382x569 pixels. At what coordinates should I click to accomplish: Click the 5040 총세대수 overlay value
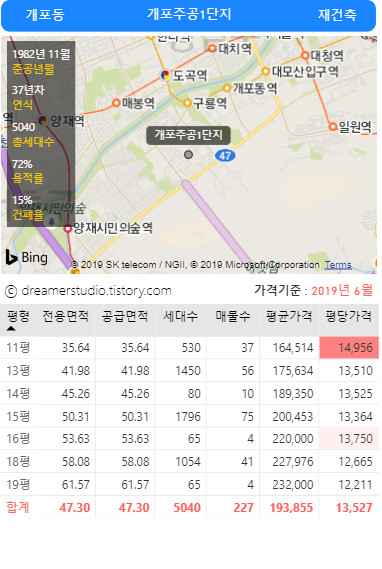[x=24, y=127]
